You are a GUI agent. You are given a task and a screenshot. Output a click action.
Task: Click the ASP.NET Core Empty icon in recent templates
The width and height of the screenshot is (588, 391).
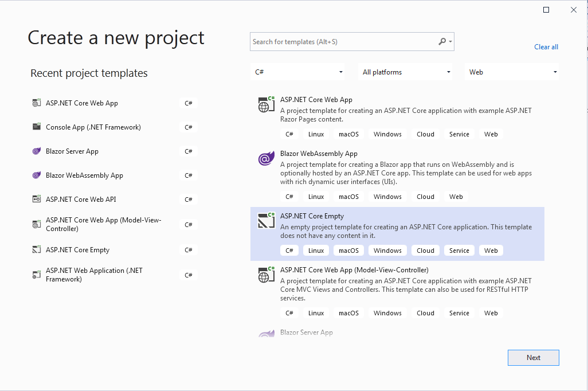coord(36,249)
